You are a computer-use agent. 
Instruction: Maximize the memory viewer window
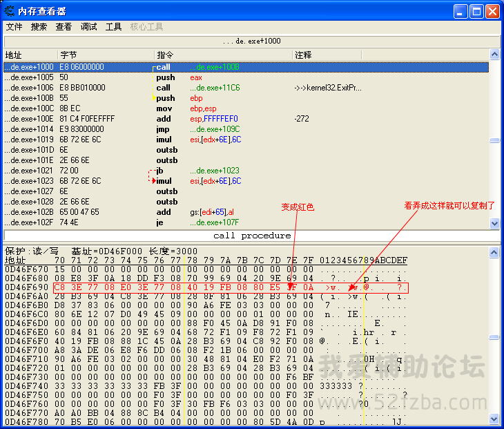[x=476, y=11]
